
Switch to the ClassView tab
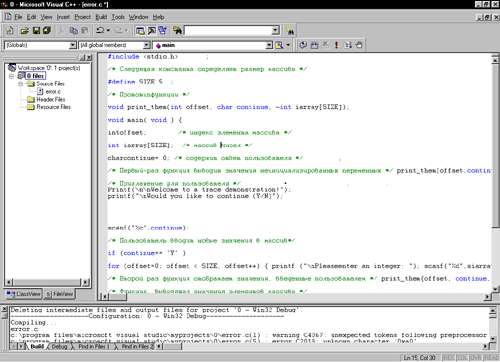(x=24, y=294)
